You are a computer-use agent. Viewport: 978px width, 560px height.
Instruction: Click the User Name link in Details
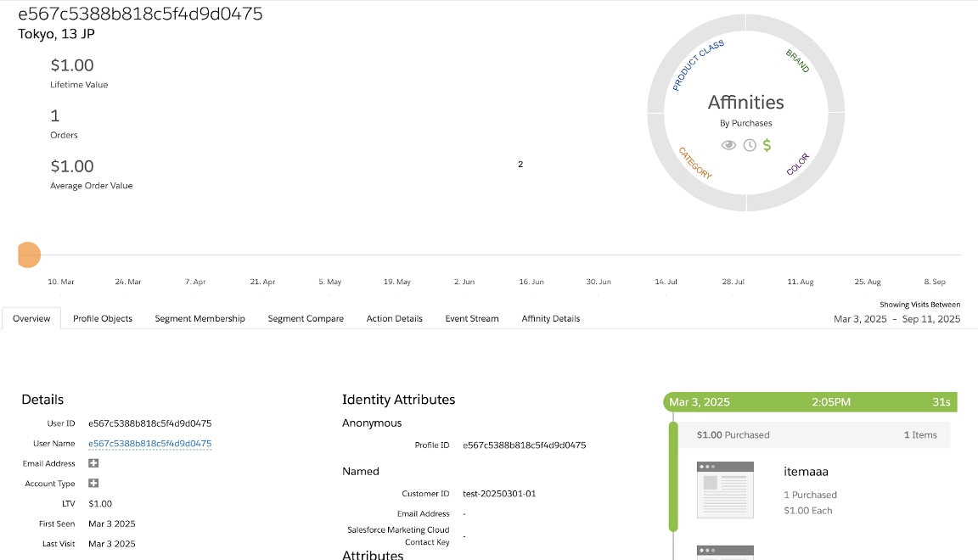tap(149, 444)
